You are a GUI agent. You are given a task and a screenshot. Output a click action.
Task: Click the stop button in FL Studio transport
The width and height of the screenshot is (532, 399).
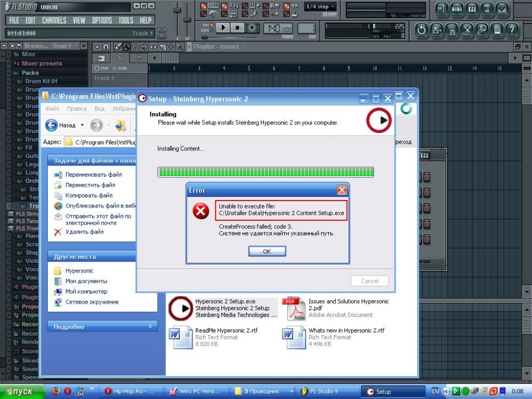point(237,28)
